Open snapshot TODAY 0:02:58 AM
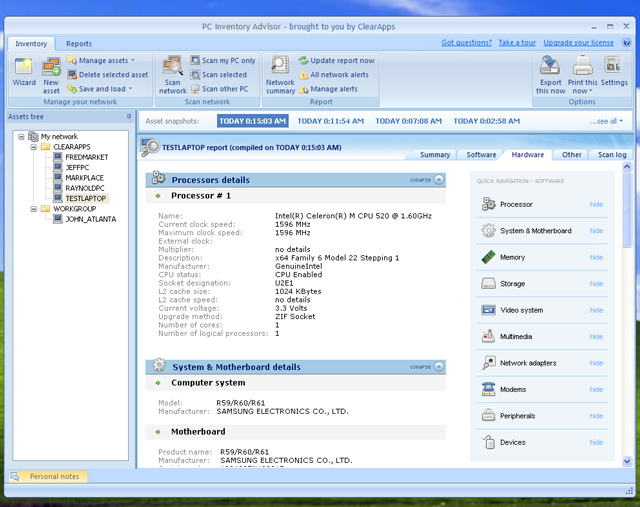Image resolution: width=640 pixels, height=507 pixels. click(487, 121)
